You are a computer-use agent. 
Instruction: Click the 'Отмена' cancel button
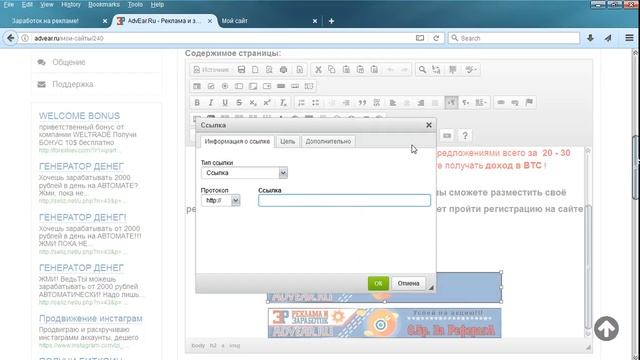pos(409,283)
